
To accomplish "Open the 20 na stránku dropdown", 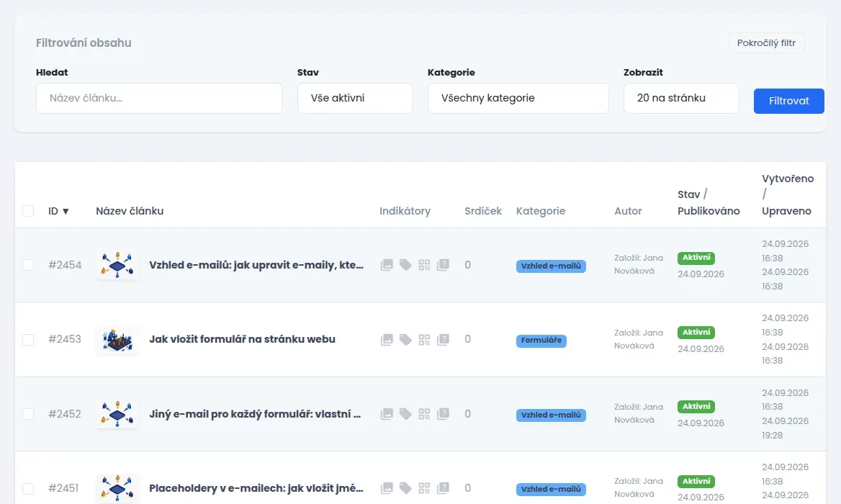I will [x=681, y=98].
